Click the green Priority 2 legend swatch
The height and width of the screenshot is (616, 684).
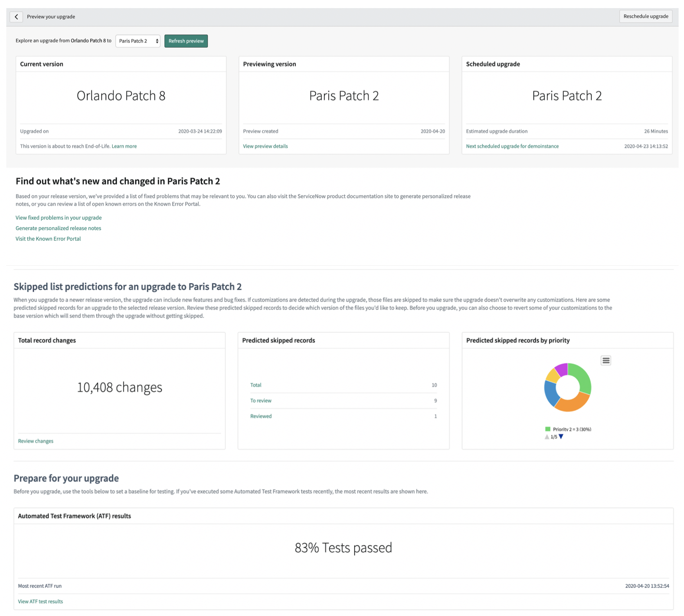click(548, 429)
